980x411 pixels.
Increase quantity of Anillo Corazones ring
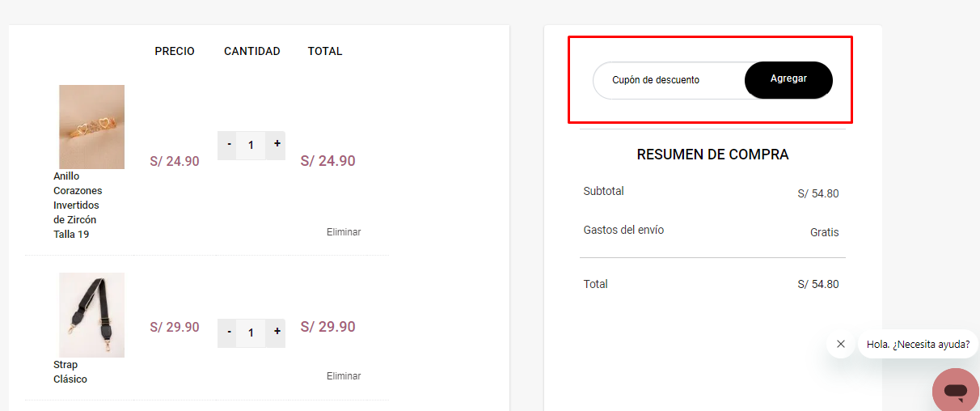[x=277, y=144]
